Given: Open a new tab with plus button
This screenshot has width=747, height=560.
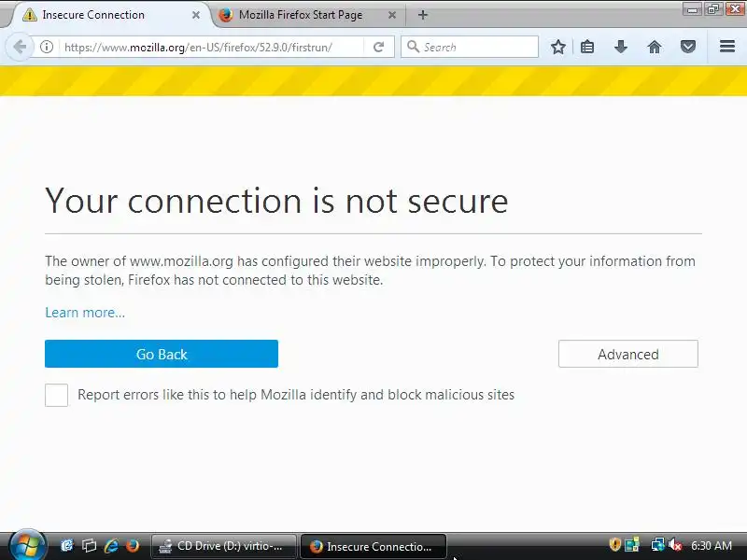Looking at the screenshot, I should [423, 15].
